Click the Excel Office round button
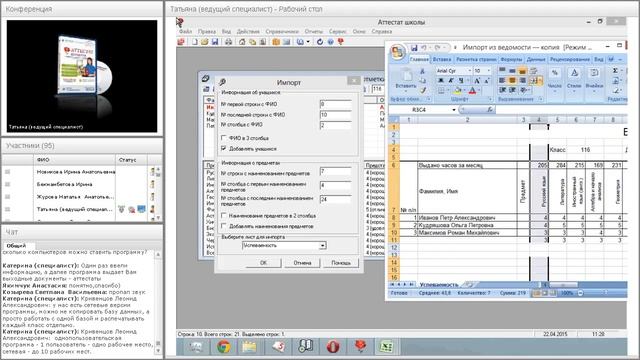This screenshot has height=360, width=640. click(x=398, y=51)
